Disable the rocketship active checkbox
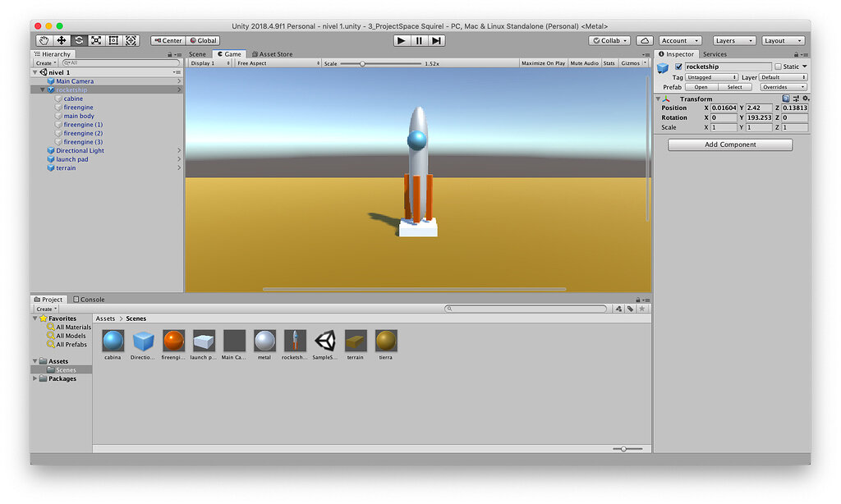Viewport: 841px width, 504px height. point(677,66)
